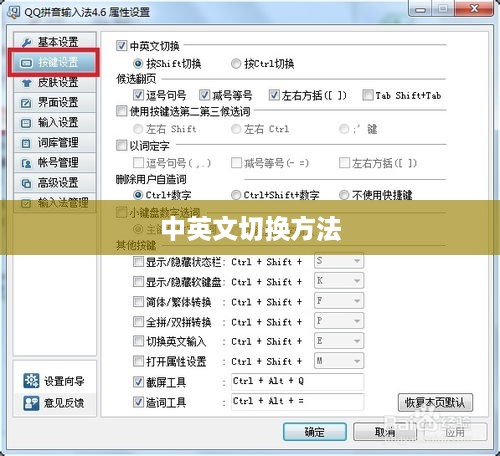Viewport: 500px width, 456px height.
Task: Select the 按Ctrl切换 radio button
Action: coord(236,63)
